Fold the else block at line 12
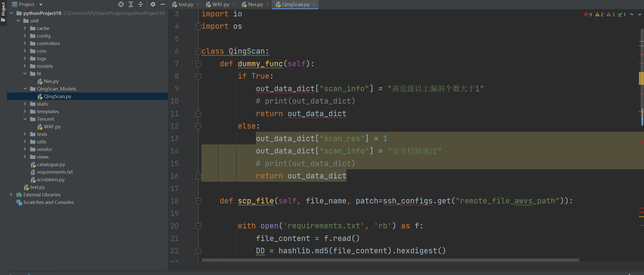The width and height of the screenshot is (644, 275). (x=198, y=126)
